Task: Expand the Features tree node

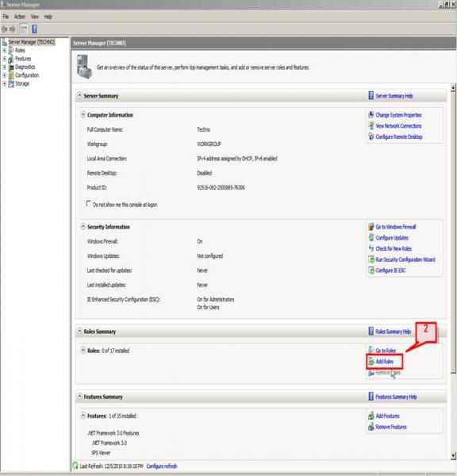Action: click(5, 59)
